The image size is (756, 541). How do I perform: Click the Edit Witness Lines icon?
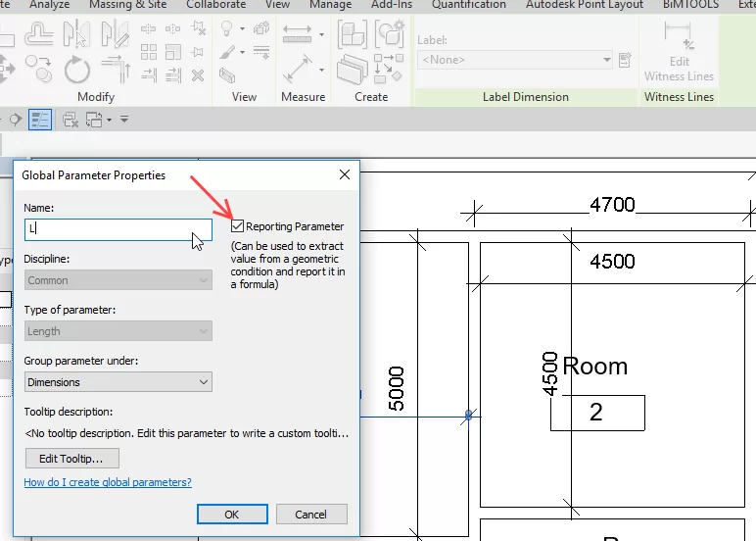679,34
